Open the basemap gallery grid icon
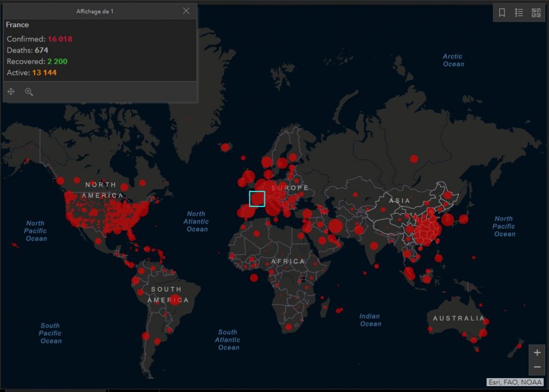 [x=536, y=13]
